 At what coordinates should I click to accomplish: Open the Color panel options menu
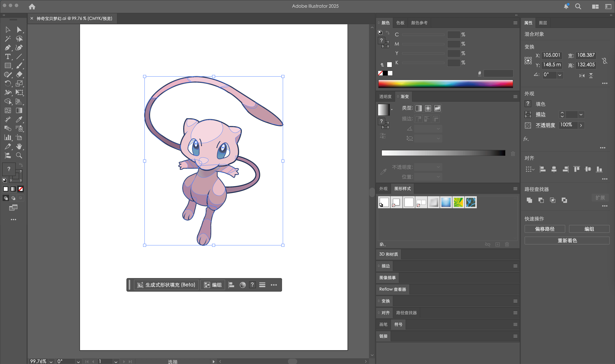(515, 23)
